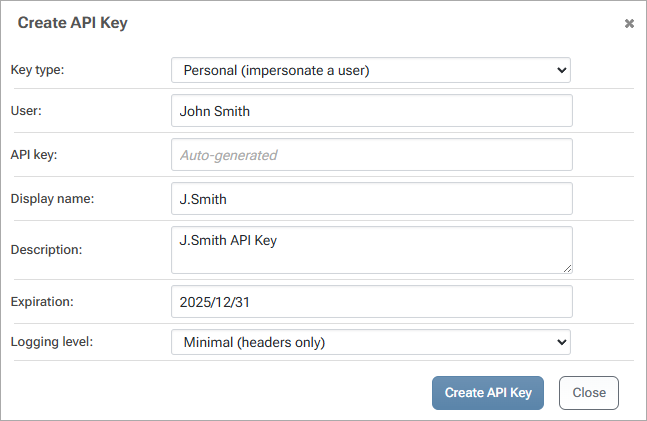647x421 pixels.
Task: Click the "User:" label
Action: 26,111
